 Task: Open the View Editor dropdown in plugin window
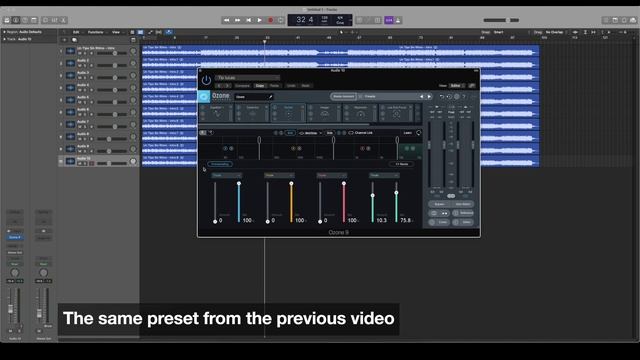457,86
